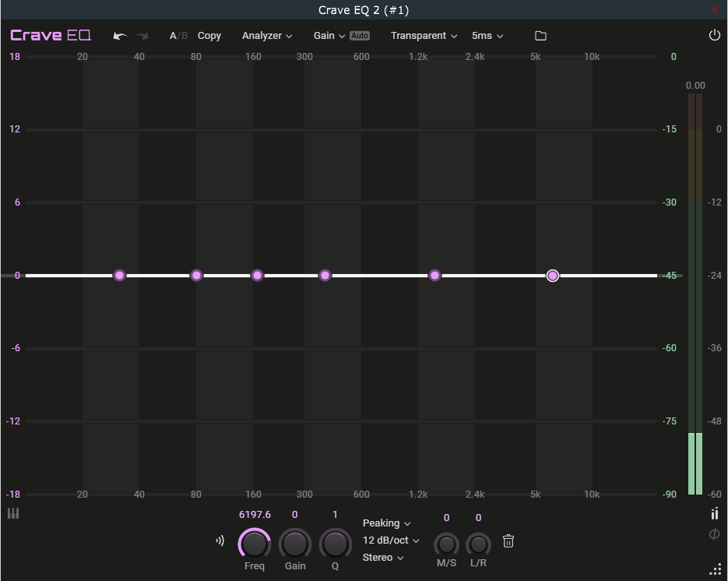Click the output meter settings icon
Screen dimensions: 728x581
pos(715,513)
